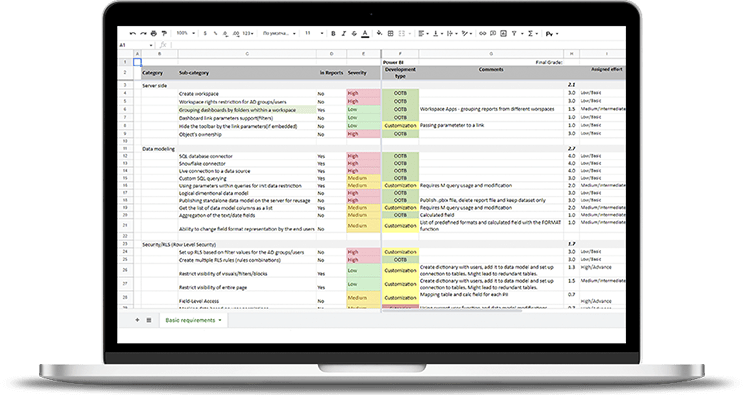Merge the selected cells
744x395 pixels.
[x=401, y=33]
